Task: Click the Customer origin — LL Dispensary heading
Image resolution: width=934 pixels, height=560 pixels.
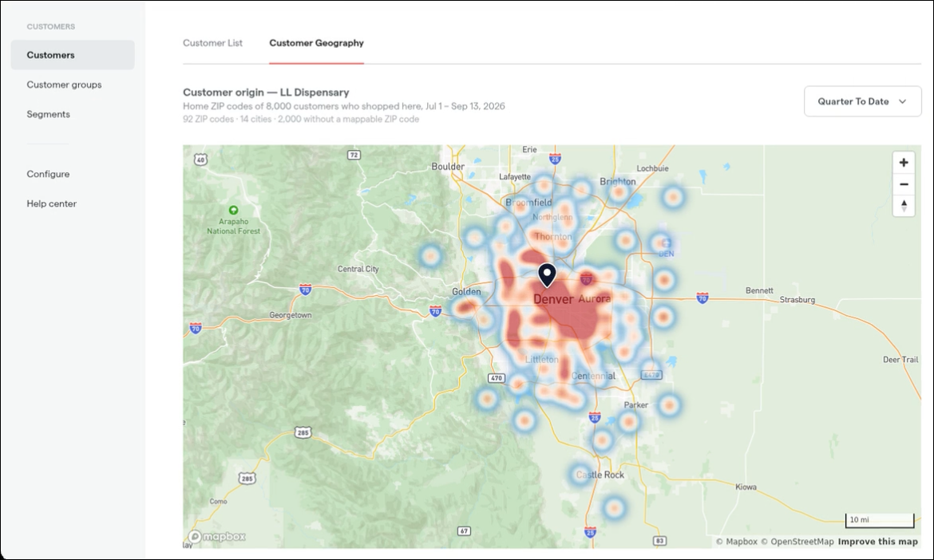Action: (266, 93)
